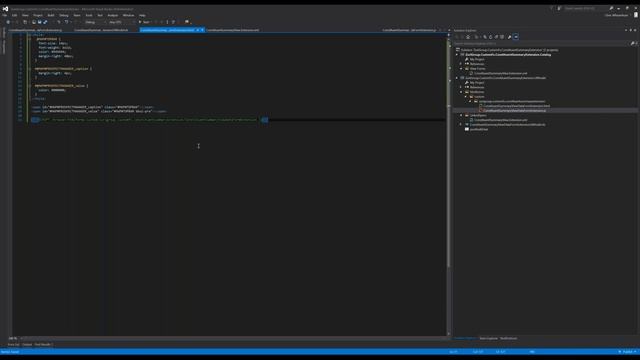Open the Test menu
Viewport: 640px width, 360px height.
100,15
